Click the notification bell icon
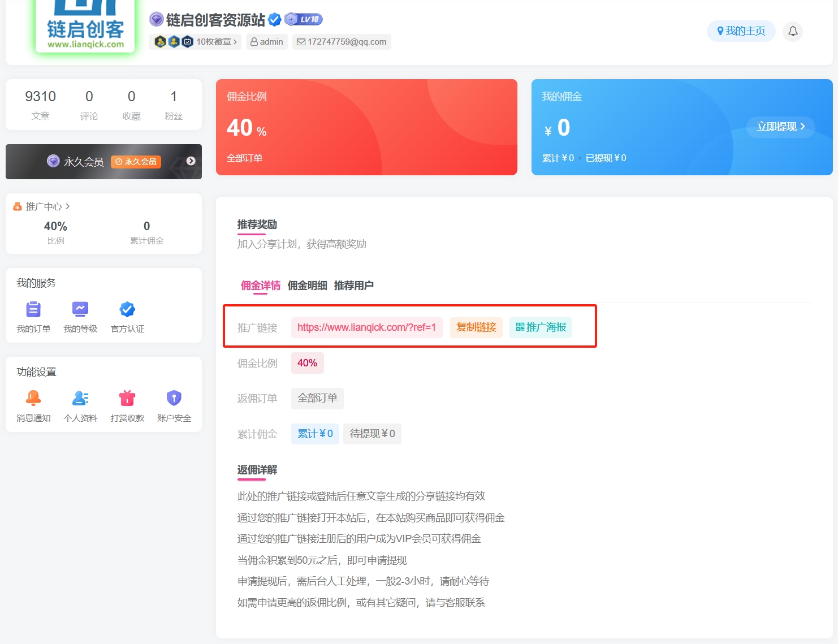The height and width of the screenshot is (644, 838). click(x=793, y=31)
